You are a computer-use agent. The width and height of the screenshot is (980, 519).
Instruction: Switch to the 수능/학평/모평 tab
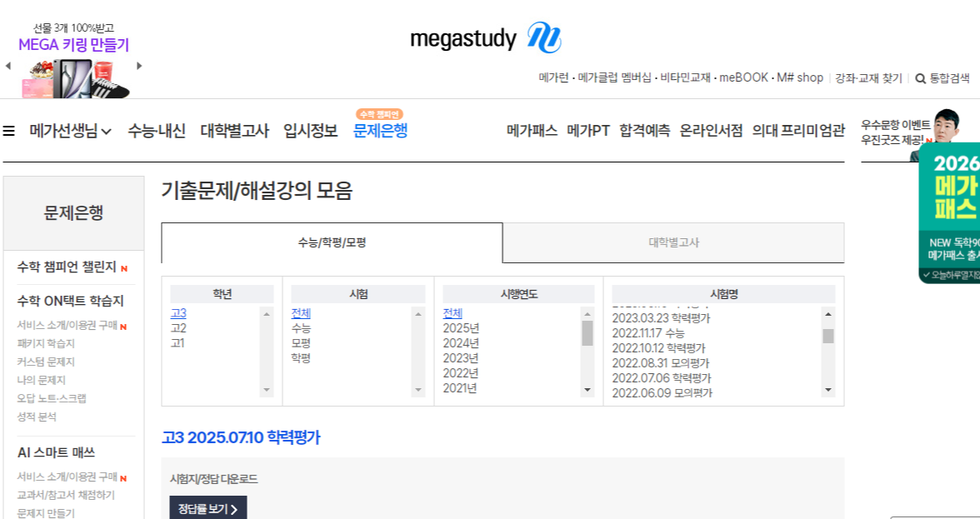(x=332, y=242)
